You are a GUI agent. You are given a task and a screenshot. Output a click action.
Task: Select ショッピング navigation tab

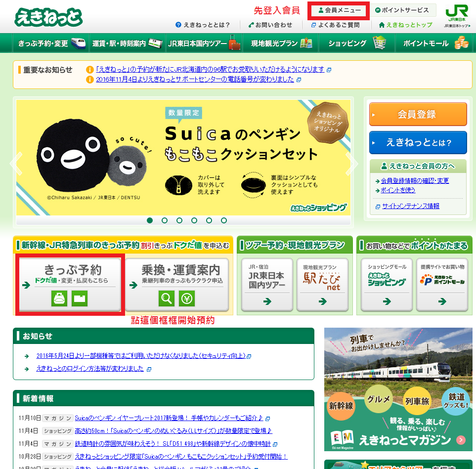tap(357, 43)
